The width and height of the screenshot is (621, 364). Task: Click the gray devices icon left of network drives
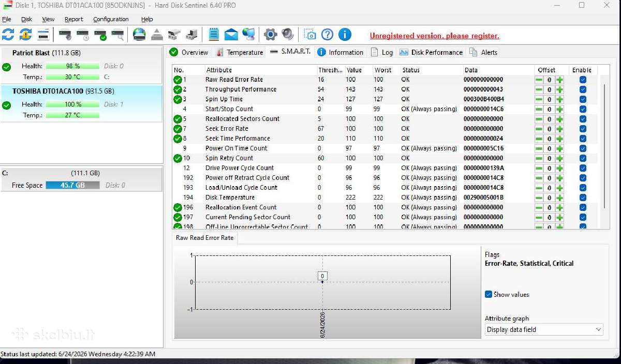(x=174, y=35)
